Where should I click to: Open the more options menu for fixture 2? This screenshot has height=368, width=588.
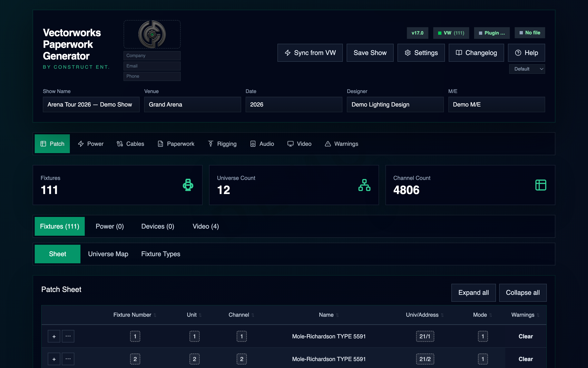(x=68, y=359)
